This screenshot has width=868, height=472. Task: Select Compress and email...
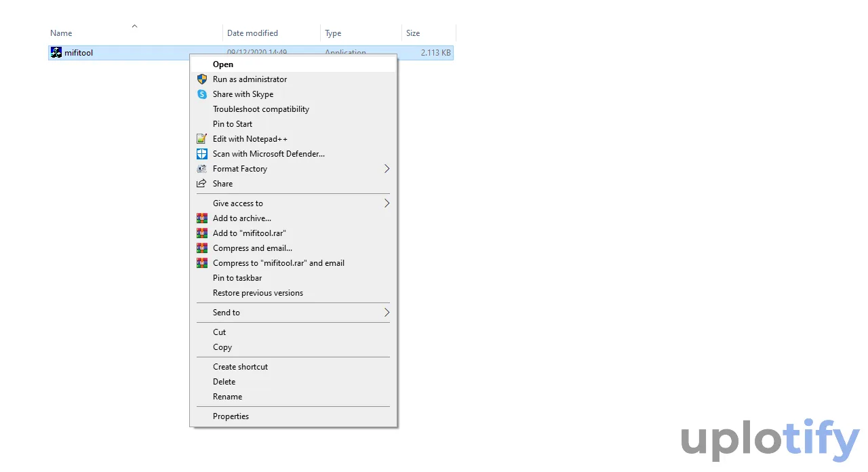click(293, 248)
